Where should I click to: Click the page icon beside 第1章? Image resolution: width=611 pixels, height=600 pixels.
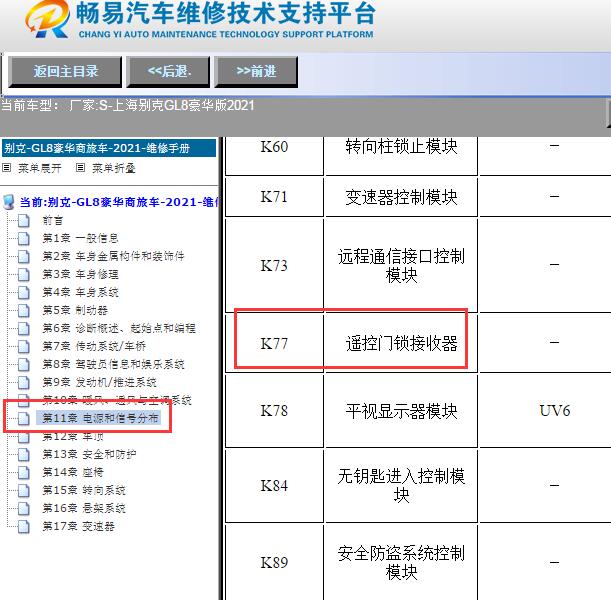tap(24, 238)
